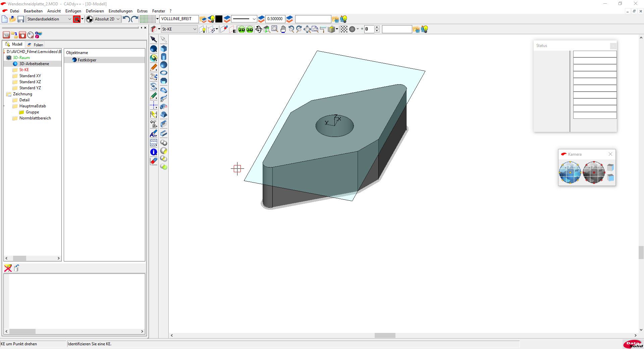Click the boolean union spheres icon

(x=164, y=143)
